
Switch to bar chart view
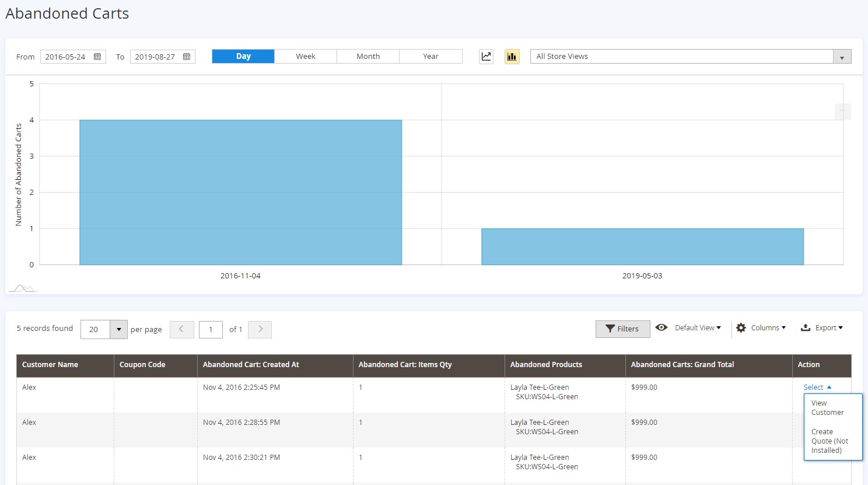tap(512, 57)
